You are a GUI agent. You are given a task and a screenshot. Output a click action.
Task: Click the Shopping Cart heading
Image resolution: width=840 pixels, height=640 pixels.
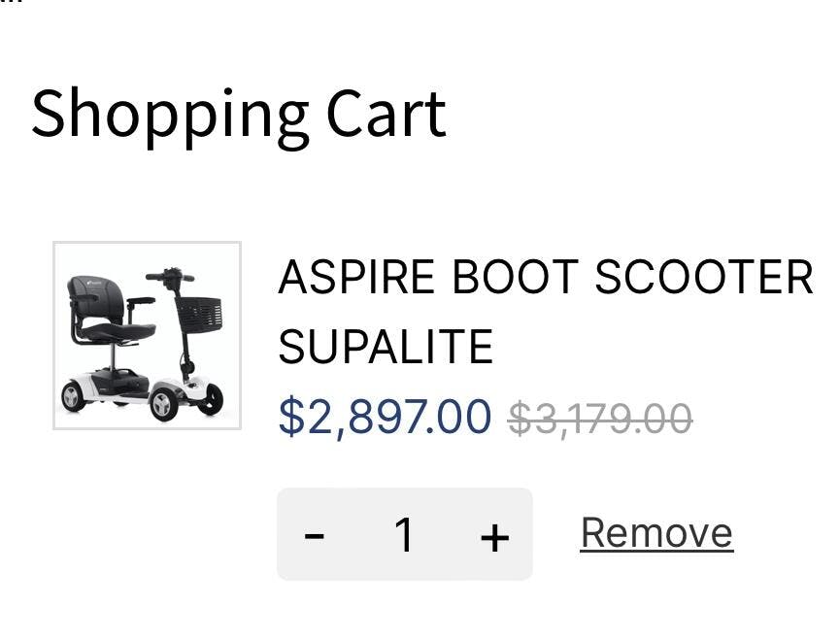click(x=238, y=114)
